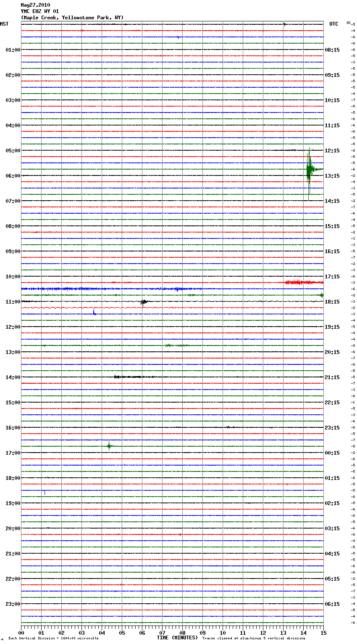This screenshot has height=644, width=357.
Task: Click the 13:15 UTC time label
Action: (x=332, y=176)
